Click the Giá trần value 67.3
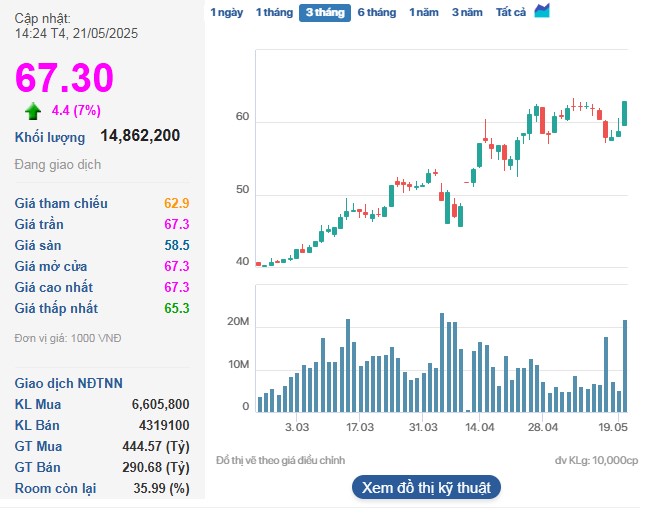 click(x=176, y=224)
